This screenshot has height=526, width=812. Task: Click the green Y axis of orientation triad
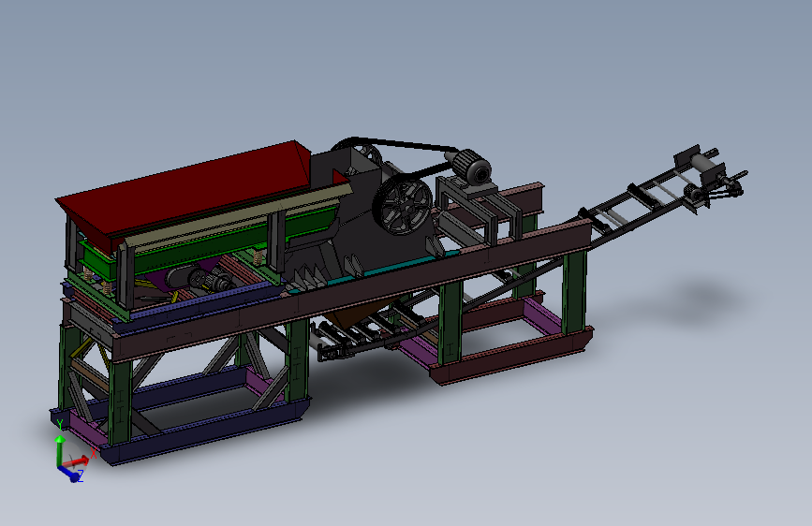(x=60, y=450)
